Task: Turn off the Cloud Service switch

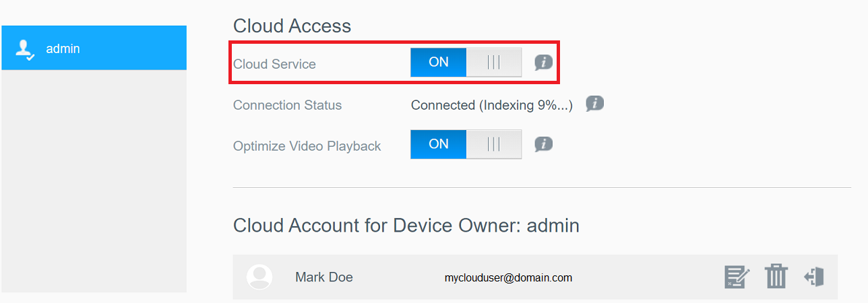Action: point(466,63)
